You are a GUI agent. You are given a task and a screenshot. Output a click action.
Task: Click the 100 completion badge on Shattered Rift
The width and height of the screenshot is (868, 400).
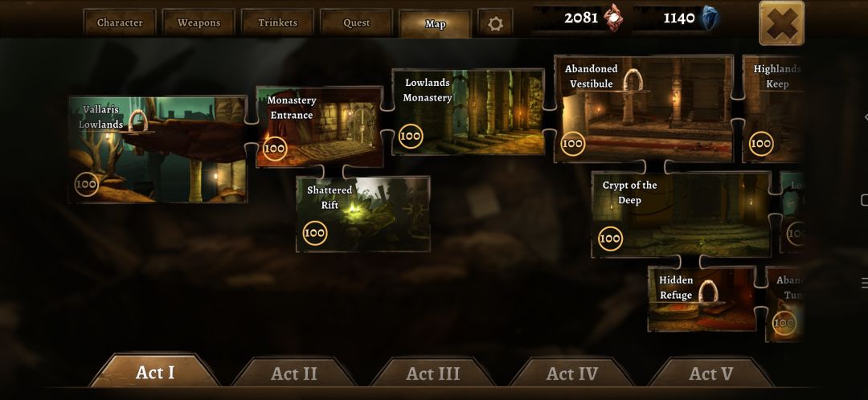[x=314, y=233]
